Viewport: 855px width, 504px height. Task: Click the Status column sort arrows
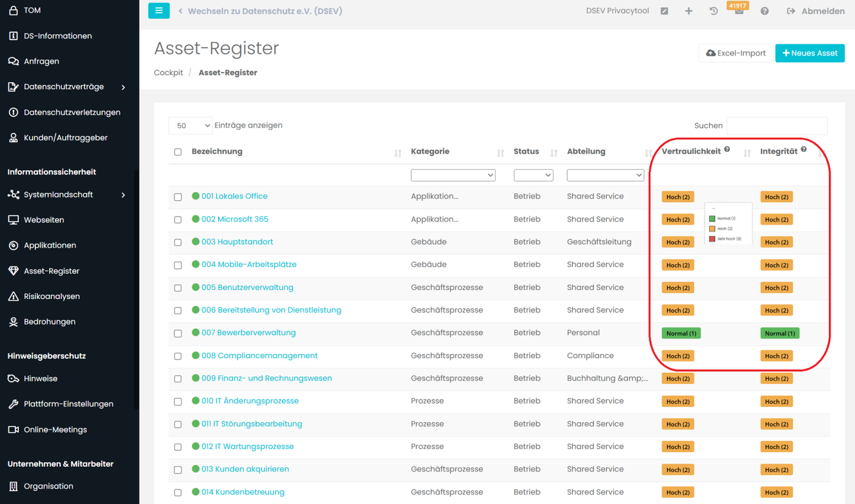pos(554,153)
